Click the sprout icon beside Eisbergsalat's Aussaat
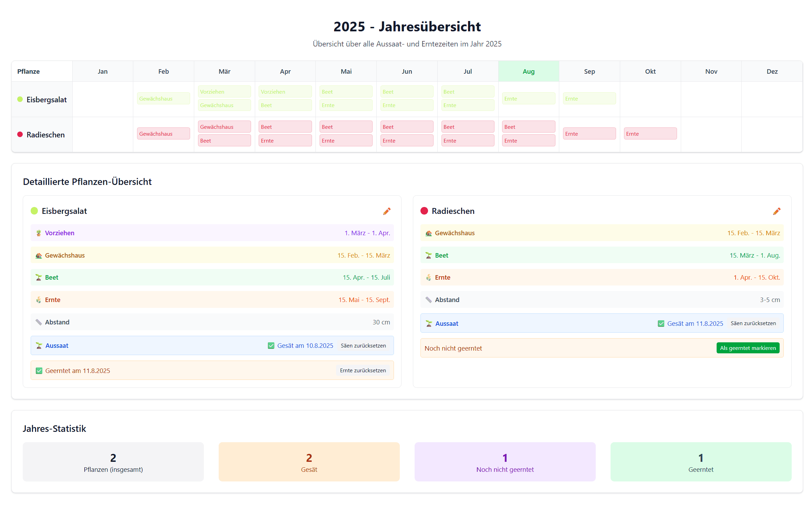Screen dimensions: 812x509 [38, 345]
